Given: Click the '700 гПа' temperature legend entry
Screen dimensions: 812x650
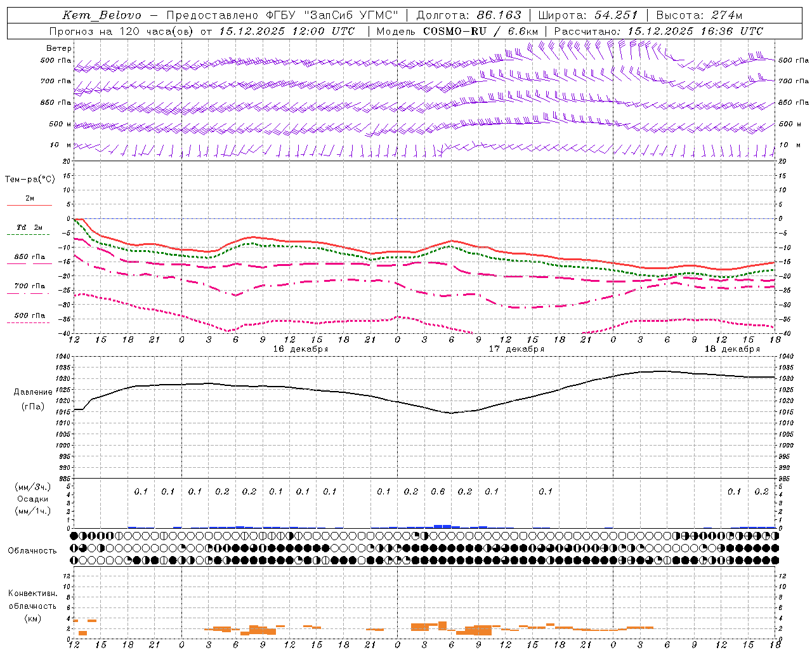Looking at the screenshot, I should 30,286.
